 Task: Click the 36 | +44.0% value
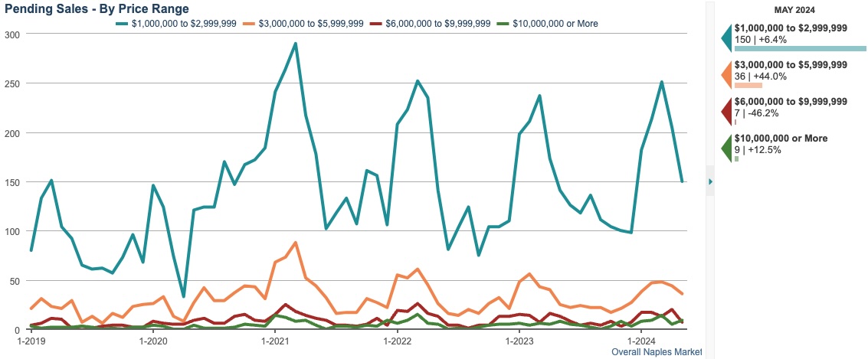[x=761, y=77]
